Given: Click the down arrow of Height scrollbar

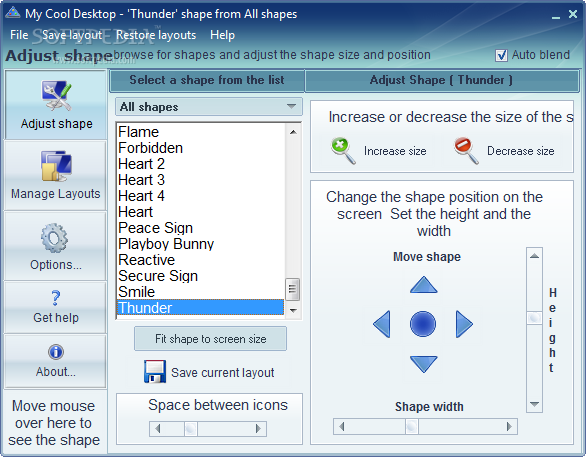Looking at the screenshot, I should click(x=534, y=404).
